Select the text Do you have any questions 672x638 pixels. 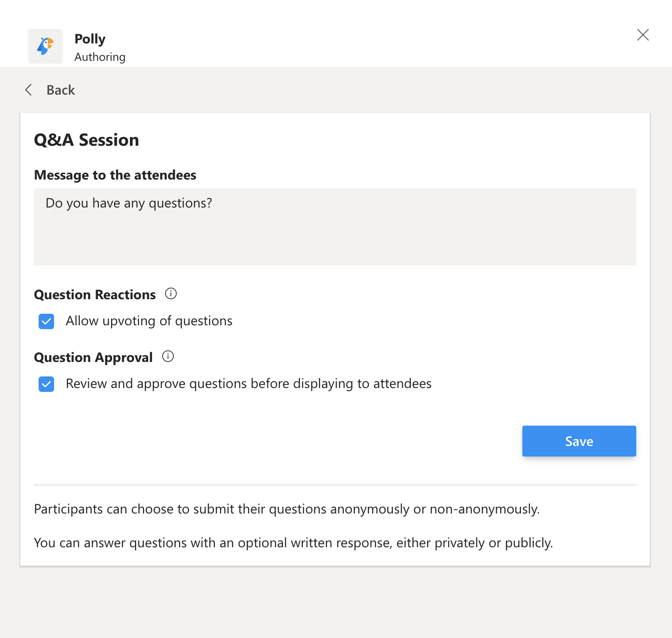point(127,203)
